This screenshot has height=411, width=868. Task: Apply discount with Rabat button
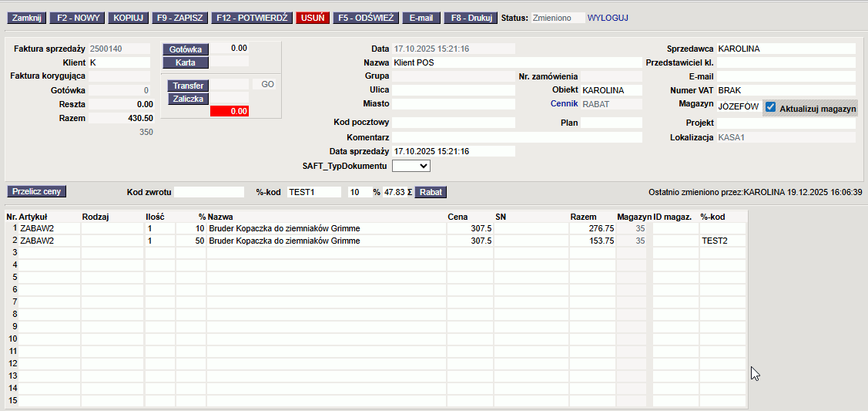431,192
